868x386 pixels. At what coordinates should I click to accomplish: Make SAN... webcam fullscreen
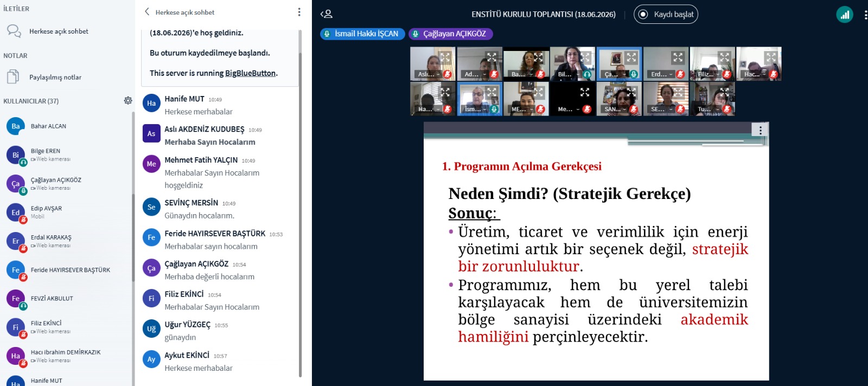click(x=631, y=92)
